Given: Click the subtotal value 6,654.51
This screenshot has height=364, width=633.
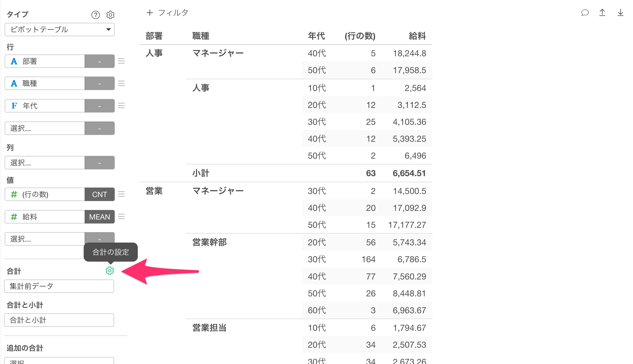Looking at the screenshot, I should point(409,173).
